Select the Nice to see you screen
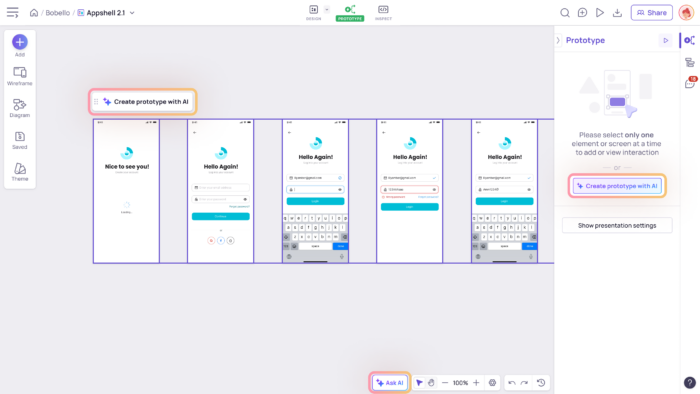700x394 pixels. pos(126,191)
